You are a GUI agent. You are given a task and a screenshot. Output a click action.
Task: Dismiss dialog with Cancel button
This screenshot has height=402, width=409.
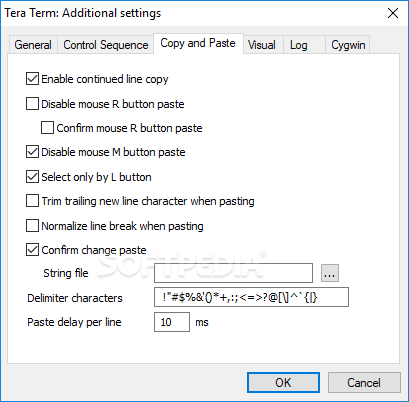tap(364, 382)
